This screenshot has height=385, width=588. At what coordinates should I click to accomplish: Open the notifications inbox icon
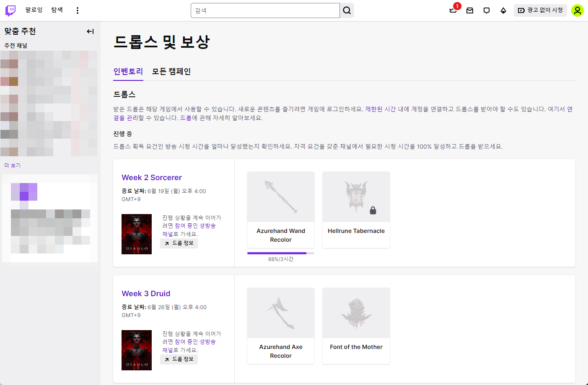coord(470,10)
